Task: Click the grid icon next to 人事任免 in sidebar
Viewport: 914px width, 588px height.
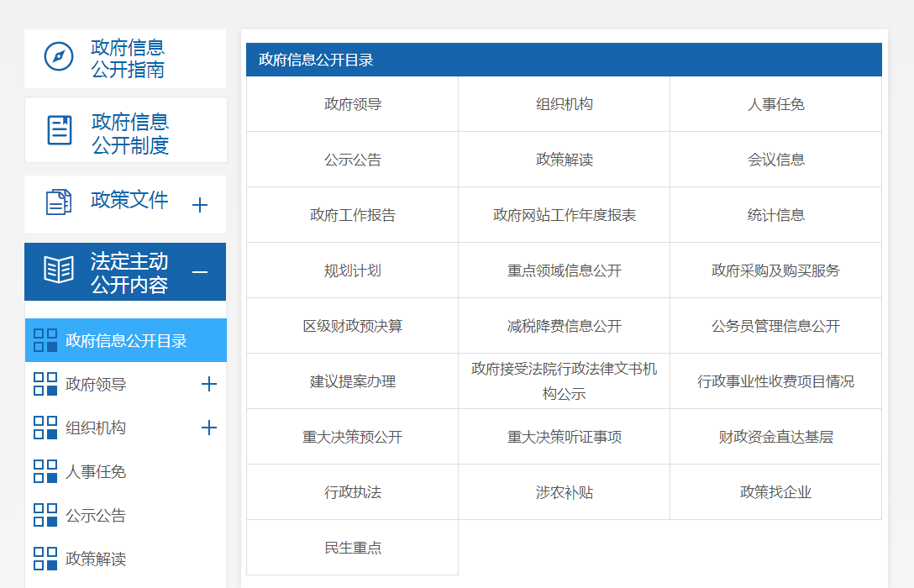Action: tap(45, 472)
